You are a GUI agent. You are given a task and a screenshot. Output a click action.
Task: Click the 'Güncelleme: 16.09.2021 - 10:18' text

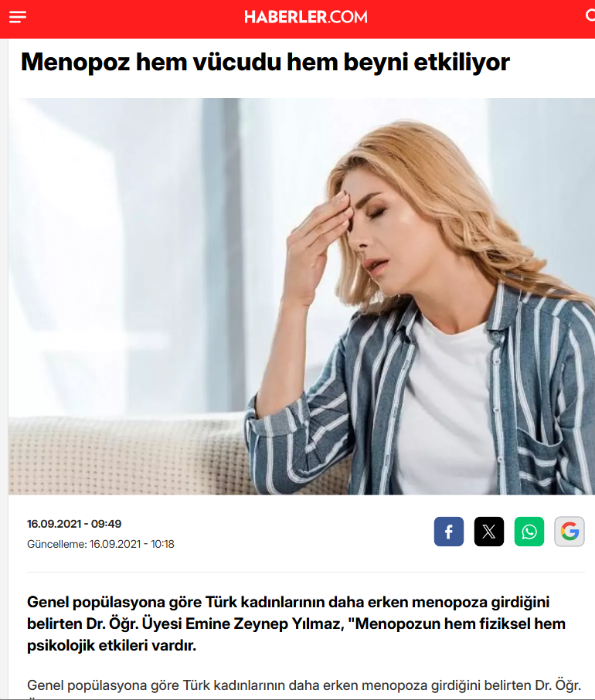(100, 544)
